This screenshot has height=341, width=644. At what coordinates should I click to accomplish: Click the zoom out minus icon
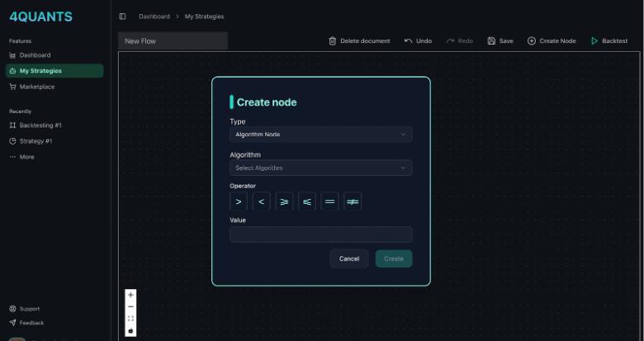130,306
